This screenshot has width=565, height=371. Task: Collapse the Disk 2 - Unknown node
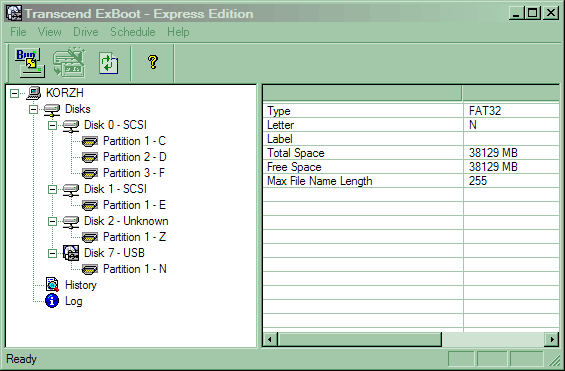click(53, 221)
